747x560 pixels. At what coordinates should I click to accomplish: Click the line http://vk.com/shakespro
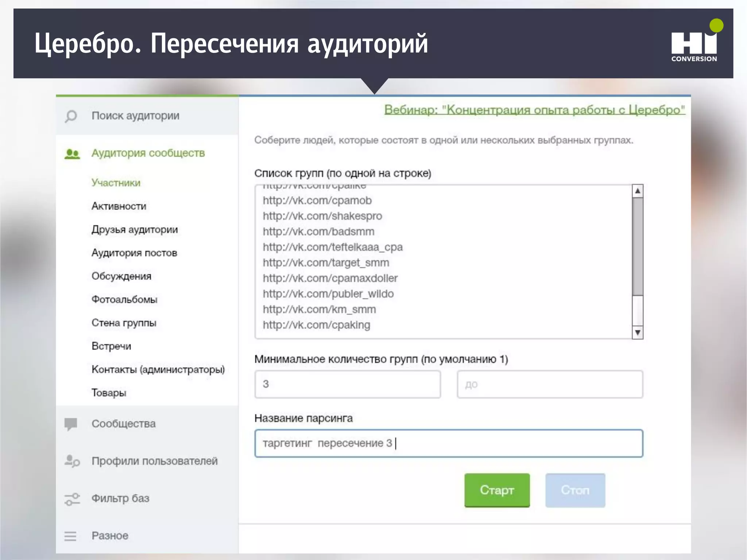point(322,216)
